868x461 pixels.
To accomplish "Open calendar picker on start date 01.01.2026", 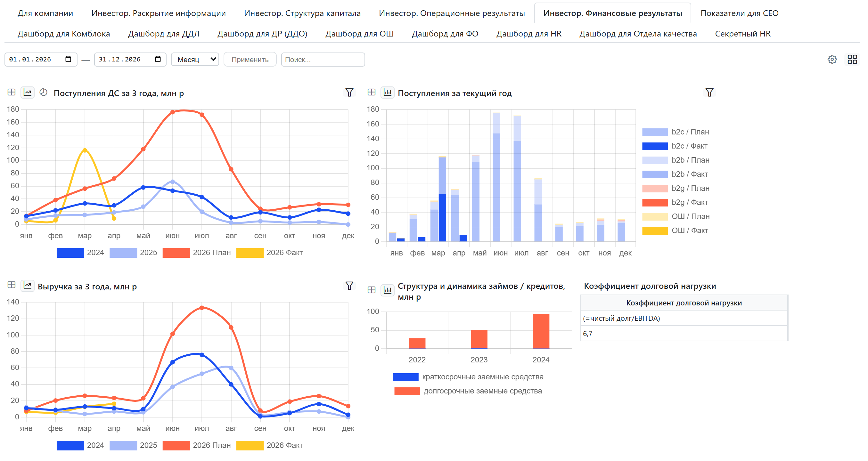I will click(x=68, y=59).
